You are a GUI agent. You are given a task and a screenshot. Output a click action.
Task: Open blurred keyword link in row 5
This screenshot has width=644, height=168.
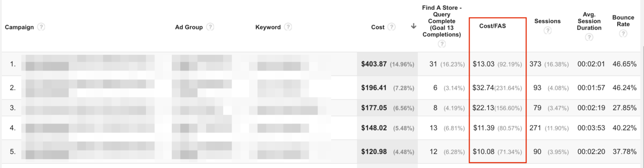coord(286,151)
